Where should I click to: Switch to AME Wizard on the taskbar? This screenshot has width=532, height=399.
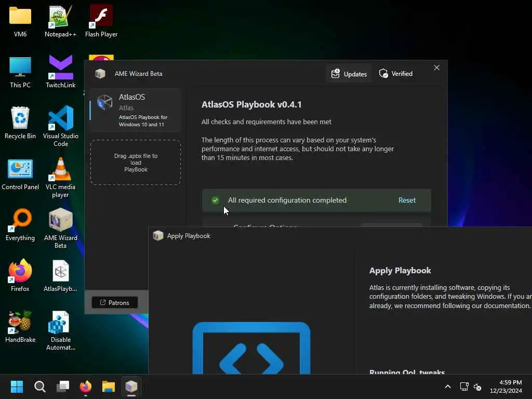[131, 387]
